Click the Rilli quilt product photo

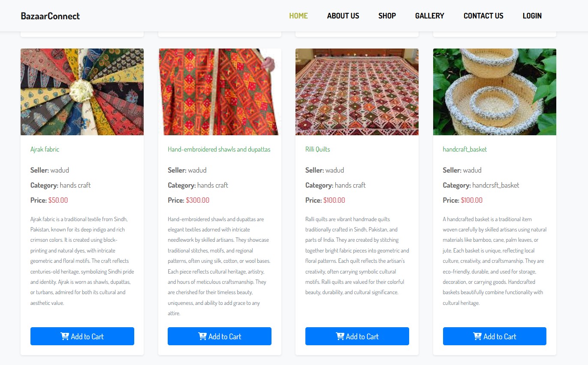coord(357,92)
